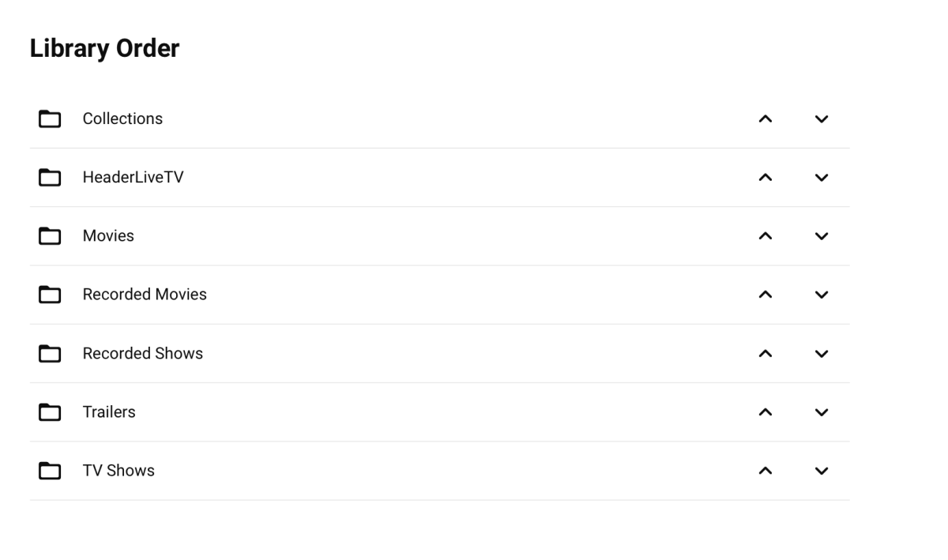
Task: Click the Recorded Shows folder icon
Action: (50, 353)
